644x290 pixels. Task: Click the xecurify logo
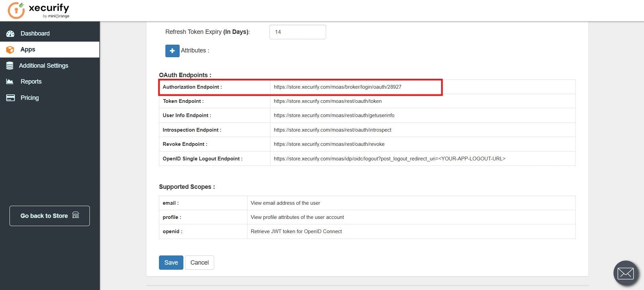point(39,10)
